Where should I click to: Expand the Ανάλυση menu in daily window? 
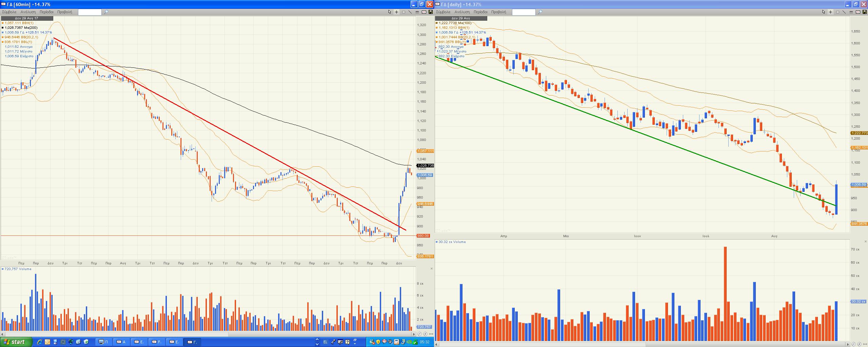(462, 12)
